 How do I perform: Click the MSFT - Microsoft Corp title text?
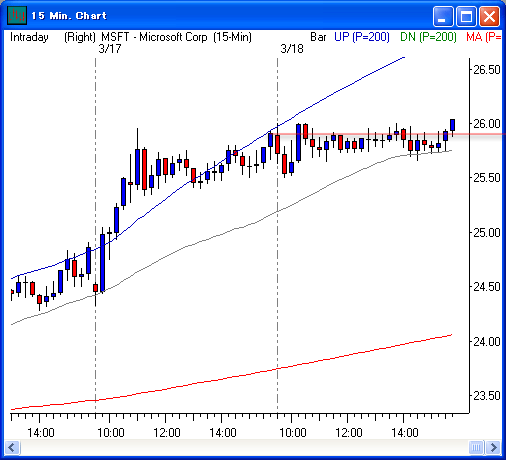[x=154, y=37]
